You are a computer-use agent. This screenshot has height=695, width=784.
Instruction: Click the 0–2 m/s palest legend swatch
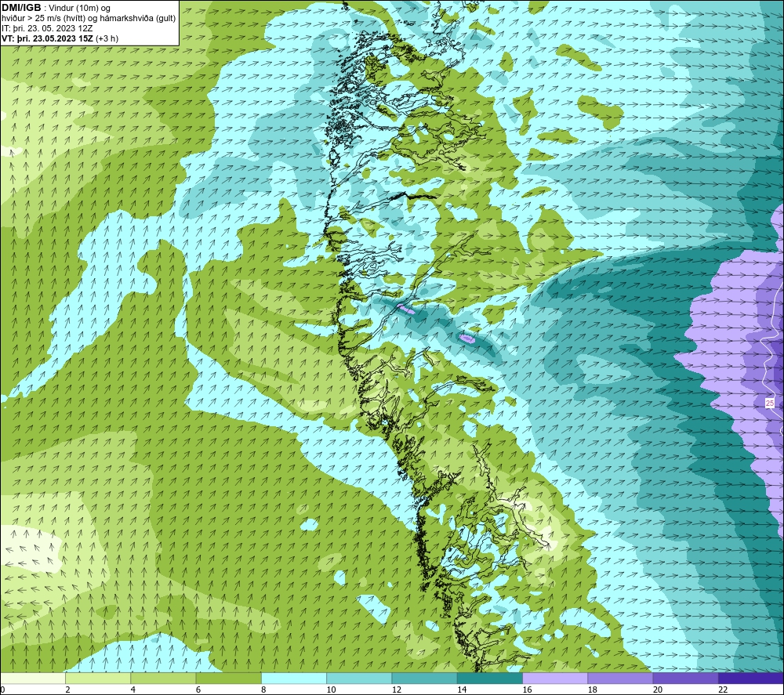pos(33,678)
